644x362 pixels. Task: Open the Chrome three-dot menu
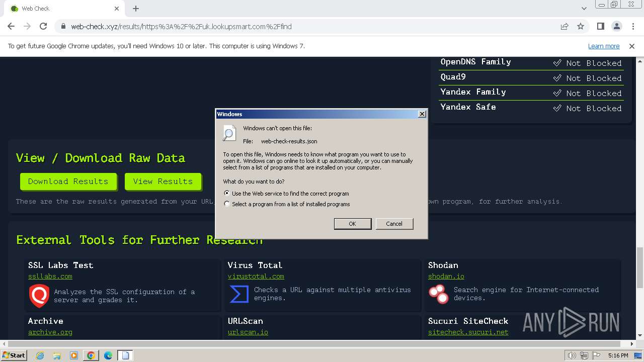click(x=633, y=26)
